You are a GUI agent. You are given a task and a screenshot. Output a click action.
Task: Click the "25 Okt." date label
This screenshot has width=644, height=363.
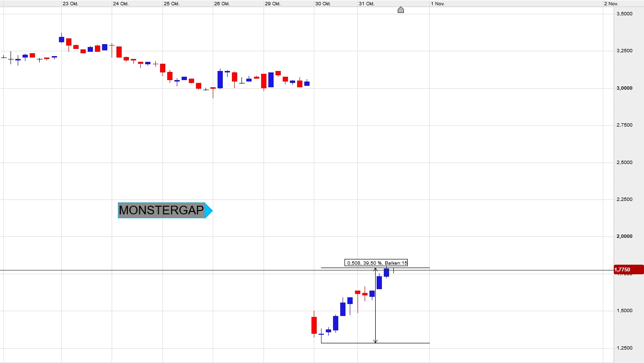[172, 3]
